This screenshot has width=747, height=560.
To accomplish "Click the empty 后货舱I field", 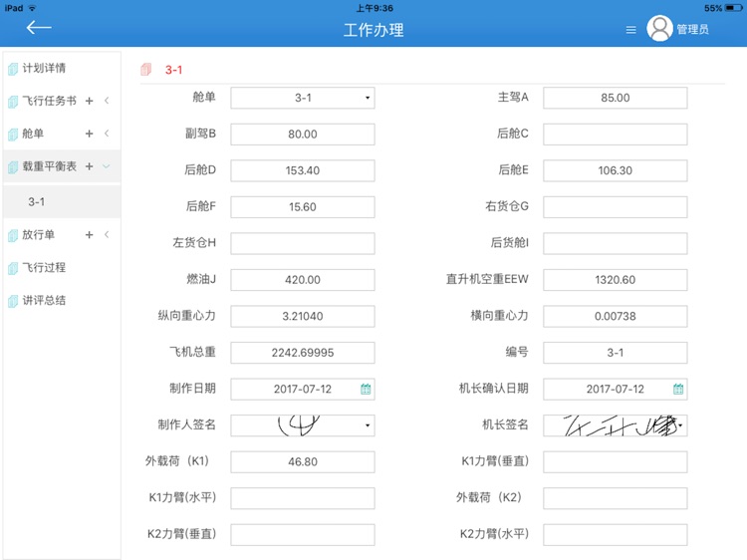I will (x=616, y=243).
